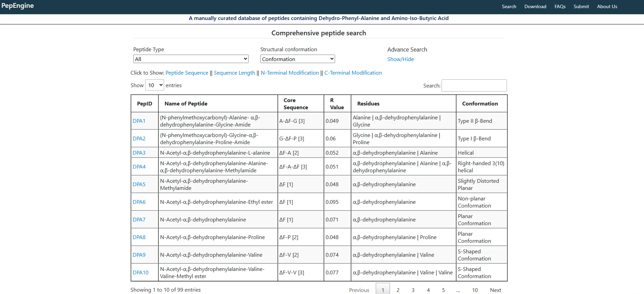Image resolution: width=644 pixels, height=294 pixels.
Task: Open the DPA1 peptide entry
Action: coord(139,121)
